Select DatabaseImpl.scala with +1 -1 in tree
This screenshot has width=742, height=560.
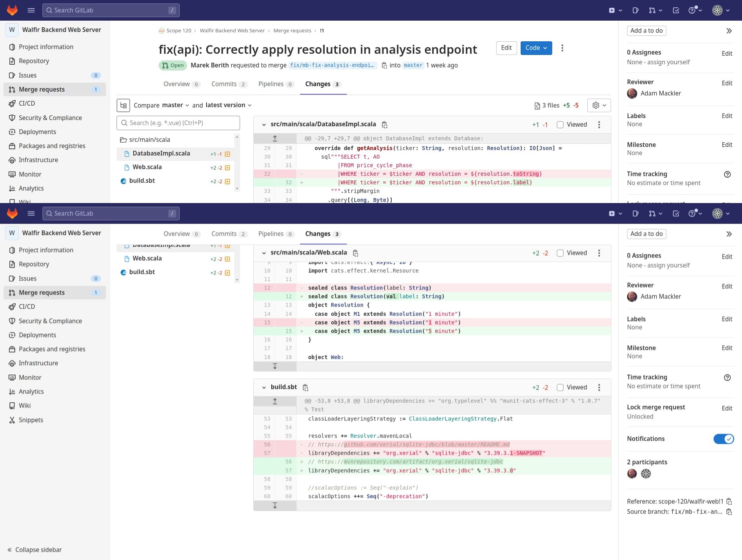(175, 154)
